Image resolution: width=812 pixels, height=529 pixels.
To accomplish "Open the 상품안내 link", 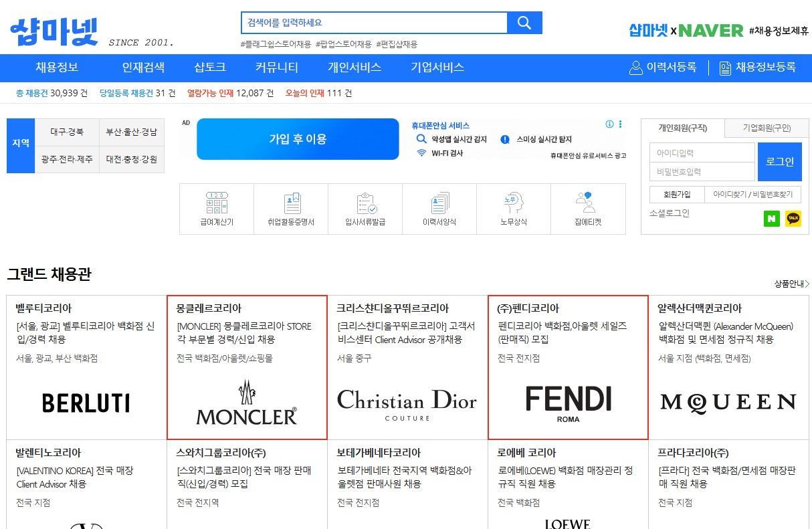I will [791, 284].
